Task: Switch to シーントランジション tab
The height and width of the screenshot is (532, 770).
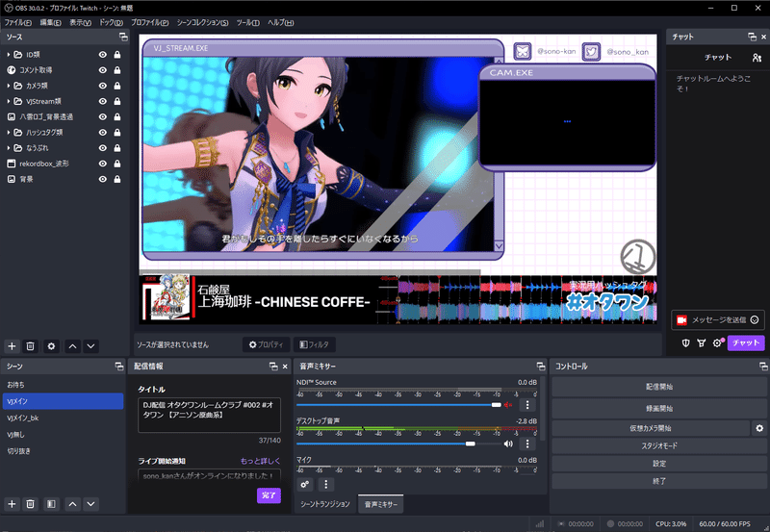Action: 325,504
